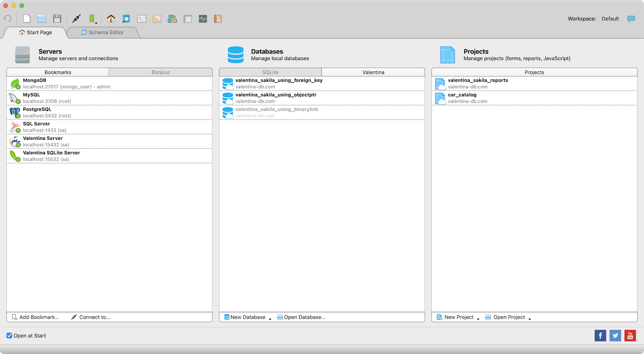
Task: Open file using folder toolbar icon
Action: [42, 19]
